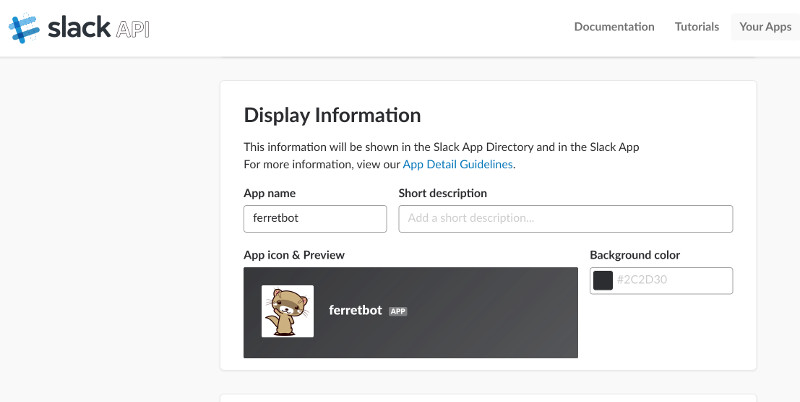Open the Tutorials menu item

pos(696,27)
